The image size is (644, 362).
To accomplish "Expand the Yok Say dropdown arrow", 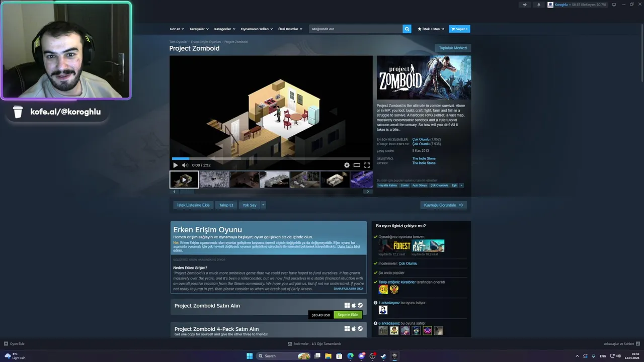I will click(263, 205).
